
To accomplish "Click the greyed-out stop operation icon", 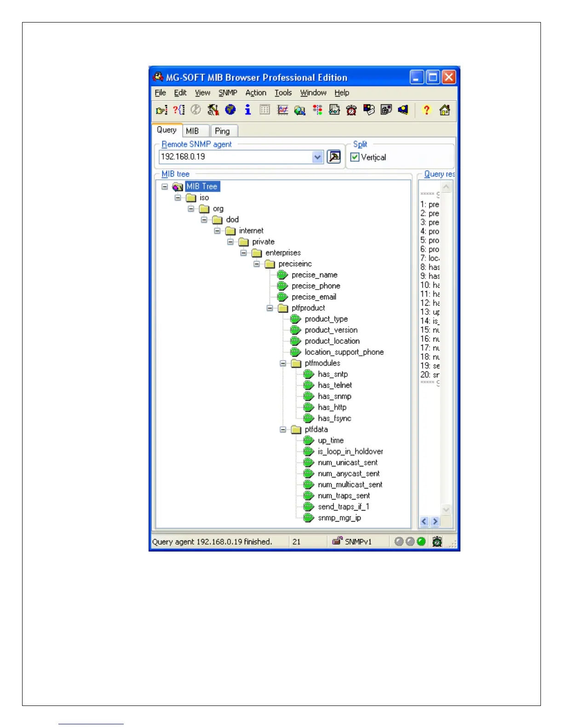I will (196, 110).
